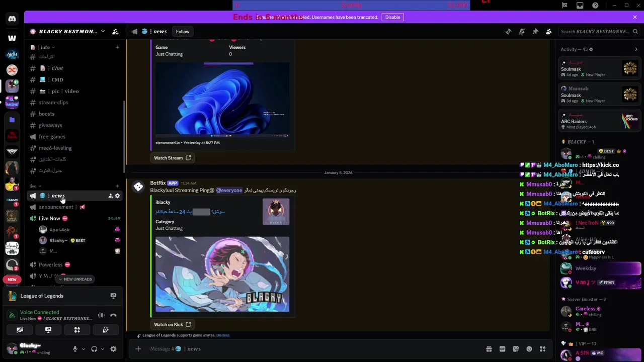Open the gift icon in message bar
Viewport: 644px width, 362px height.
[489, 349]
